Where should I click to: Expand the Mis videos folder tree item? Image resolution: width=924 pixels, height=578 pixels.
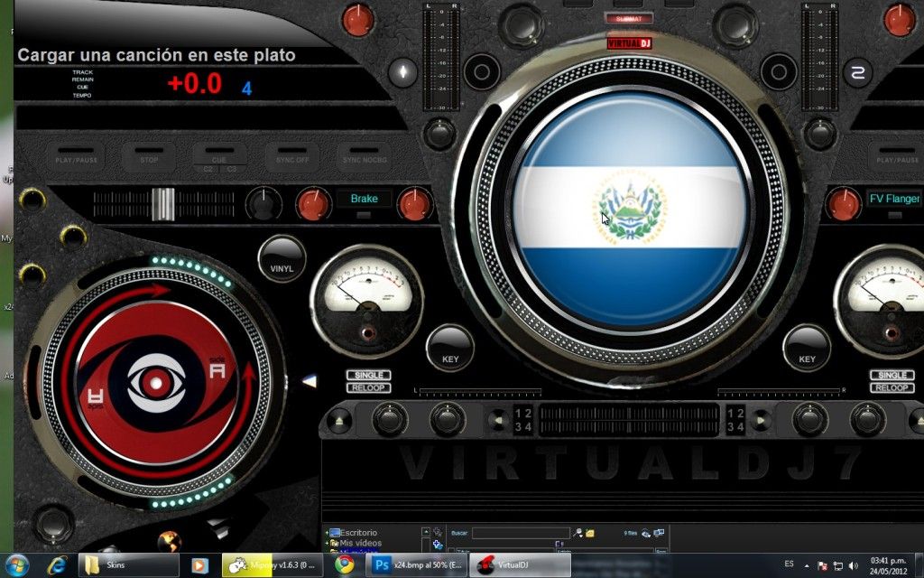pos(327,543)
